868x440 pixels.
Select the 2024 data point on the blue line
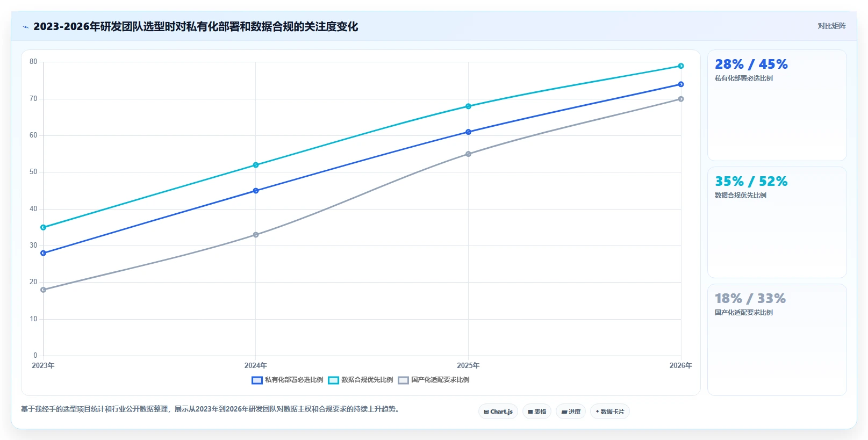(x=256, y=191)
